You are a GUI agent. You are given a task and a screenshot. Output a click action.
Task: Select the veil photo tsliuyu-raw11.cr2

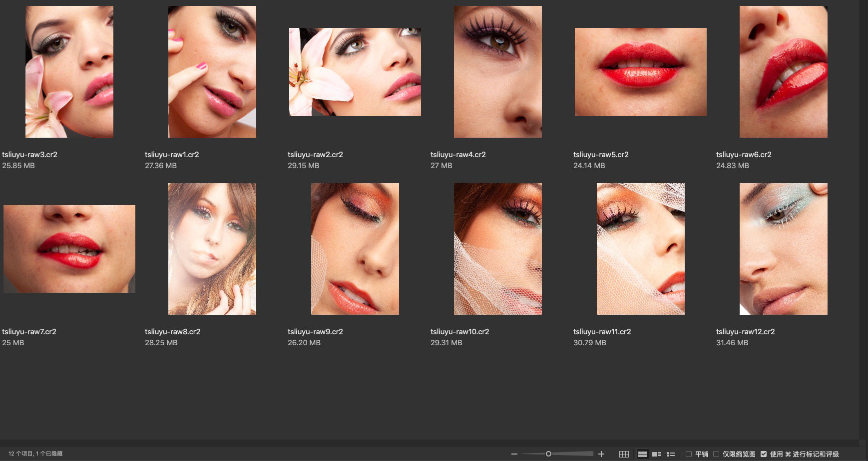click(641, 249)
